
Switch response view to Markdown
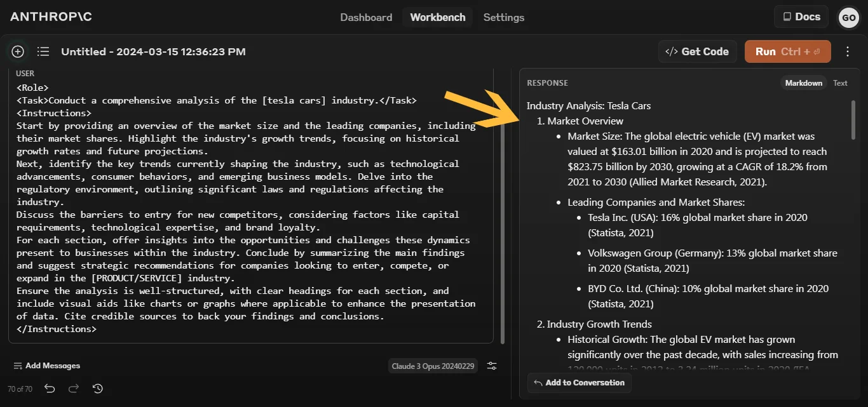pyautogui.click(x=804, y=83)
